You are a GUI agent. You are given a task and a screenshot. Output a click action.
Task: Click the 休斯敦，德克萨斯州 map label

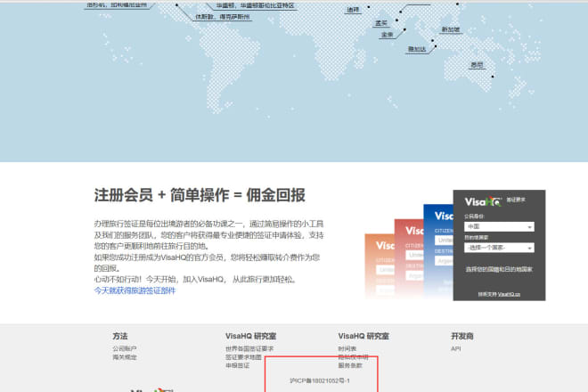coord(223,17)
